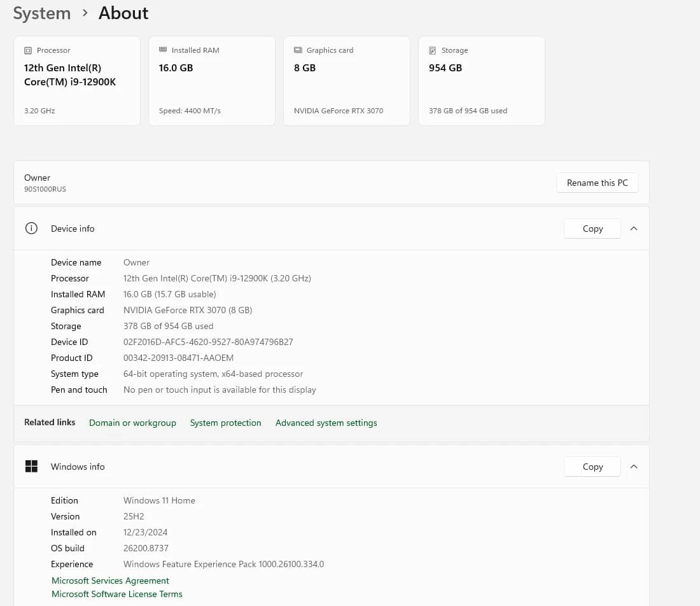Click Speed: 4400 MT/s on RAM card
This screenshot has height=606, width=700.
[190, 111]
